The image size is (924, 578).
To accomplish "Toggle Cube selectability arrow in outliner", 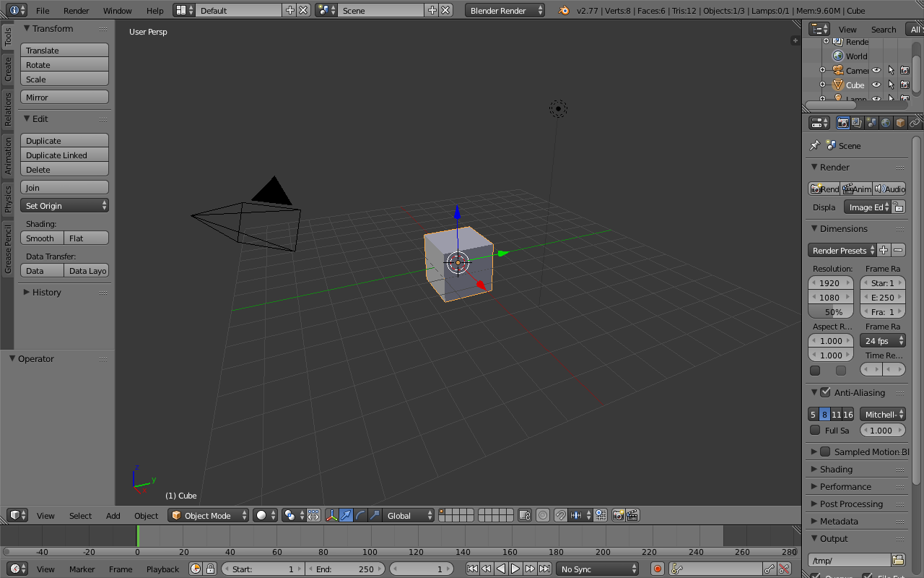I will pyautogui.click(x=891, y=85).
